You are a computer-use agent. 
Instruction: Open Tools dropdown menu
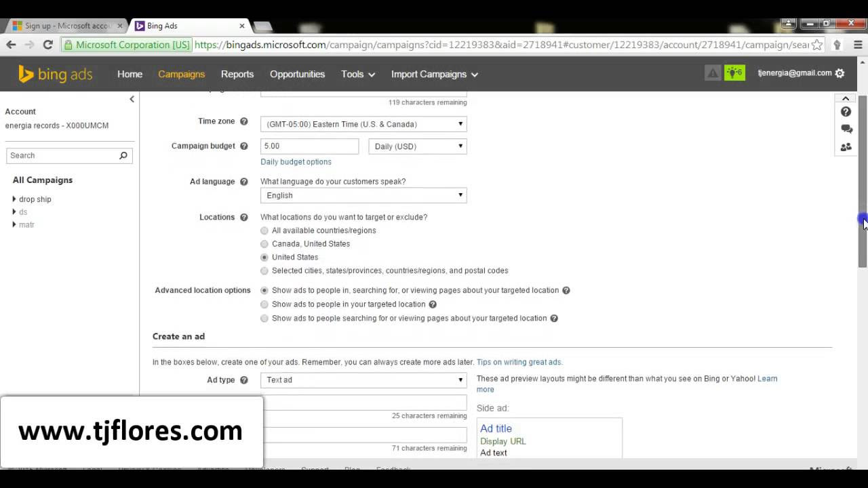[358, 74]
